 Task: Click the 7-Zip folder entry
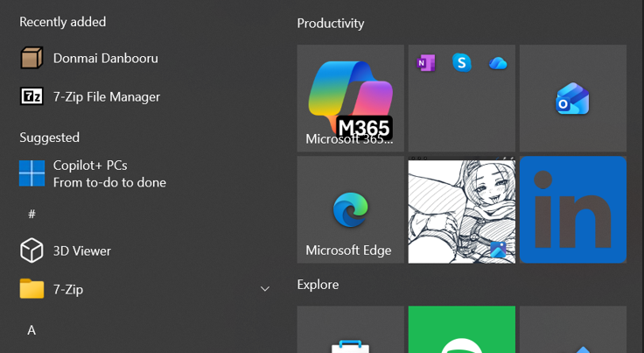(x=68, y=289)
